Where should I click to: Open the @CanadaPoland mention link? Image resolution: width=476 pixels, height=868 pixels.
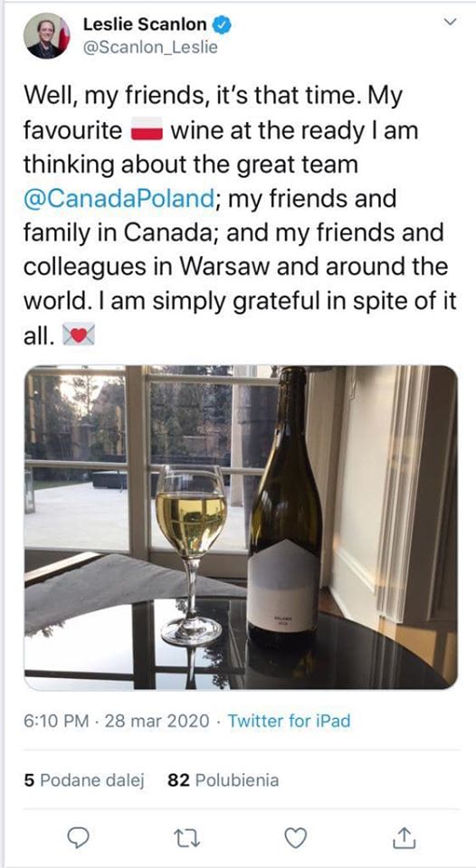(x=119, y=199)
